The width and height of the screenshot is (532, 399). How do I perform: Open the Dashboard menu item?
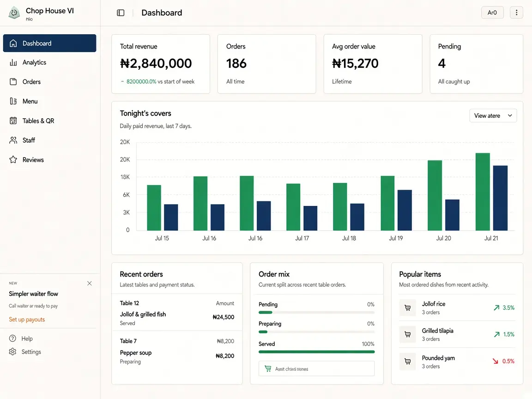point(49,43)
